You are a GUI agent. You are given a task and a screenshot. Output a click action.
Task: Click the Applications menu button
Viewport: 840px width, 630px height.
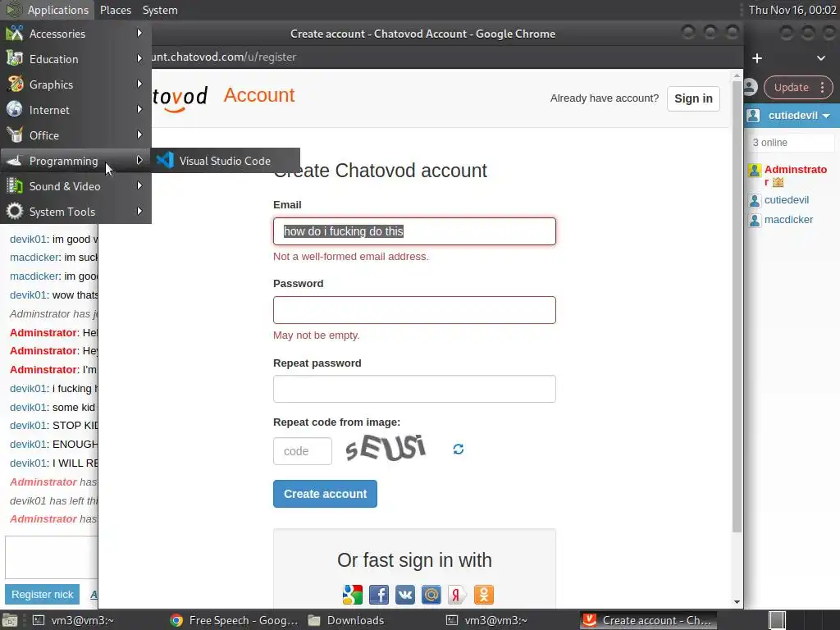click(47, 10)
